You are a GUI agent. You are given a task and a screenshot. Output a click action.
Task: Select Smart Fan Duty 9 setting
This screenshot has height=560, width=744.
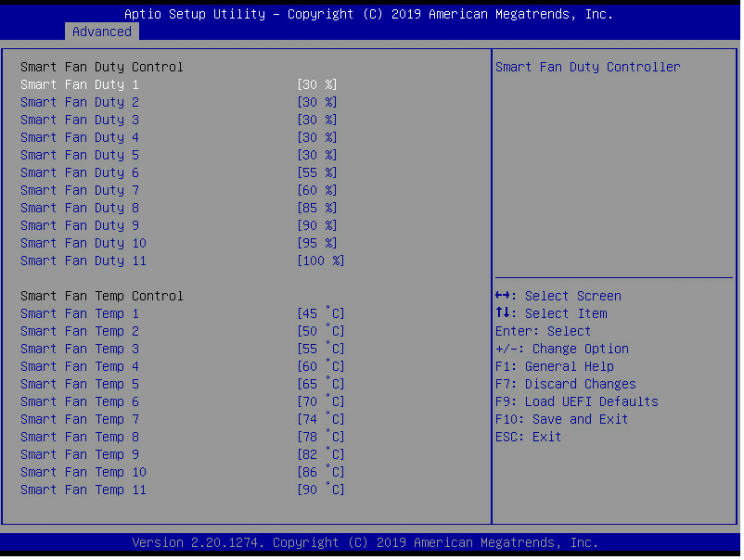pos(80,225)
